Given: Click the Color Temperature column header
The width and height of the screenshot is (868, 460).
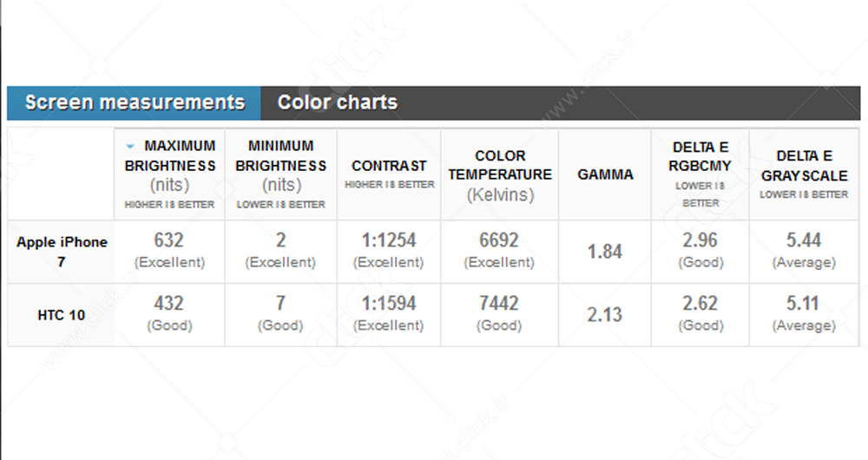Looking at the screenshot, I should [500, 165].
